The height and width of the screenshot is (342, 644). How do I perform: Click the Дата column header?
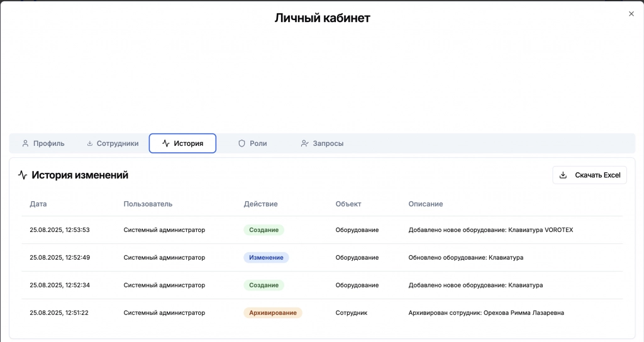click(38, 204)
